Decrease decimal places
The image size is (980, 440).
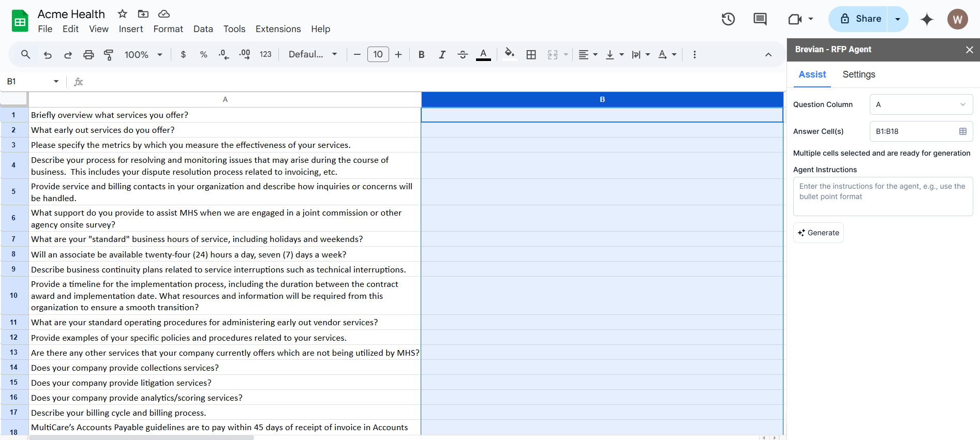(224, 54)
